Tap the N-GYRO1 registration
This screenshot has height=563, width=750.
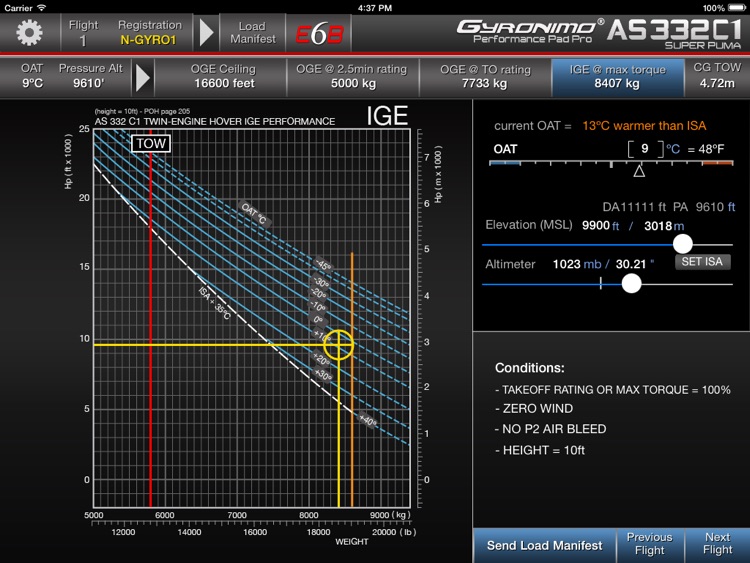point(148,40)
